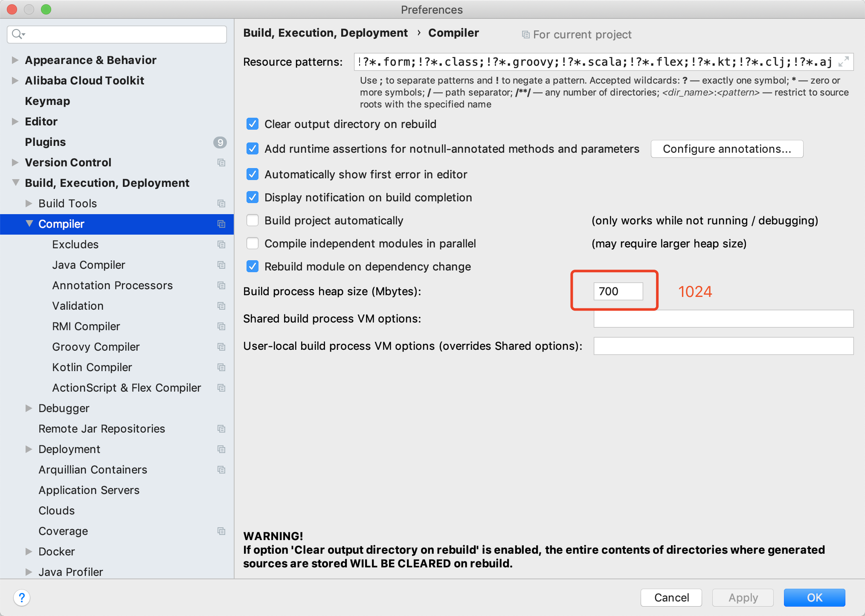The width and height of the screenshot is (865, 616).
Task: Expand the Debugger node arrow
Action: pyautogui.click(x=29, y=408)
